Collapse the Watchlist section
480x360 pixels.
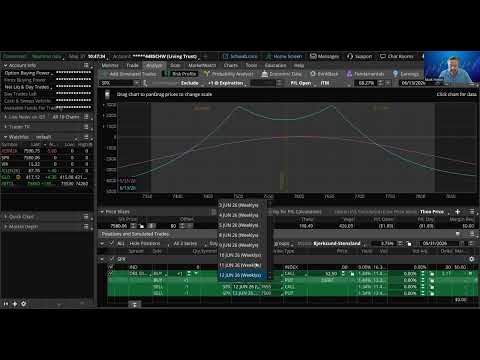click(x=6, y=137)
